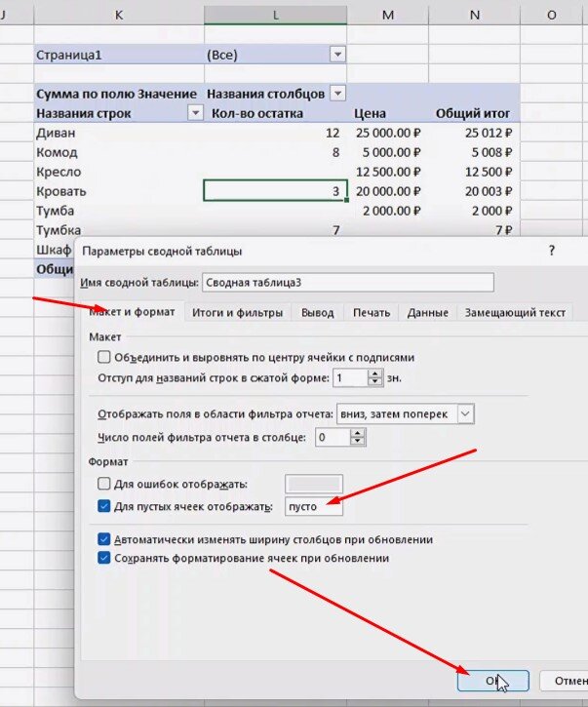Screen dimensions: 588x707
Task: Expand 'вниз, затем поперек' combo box
Action: click(x=465, y=413)
